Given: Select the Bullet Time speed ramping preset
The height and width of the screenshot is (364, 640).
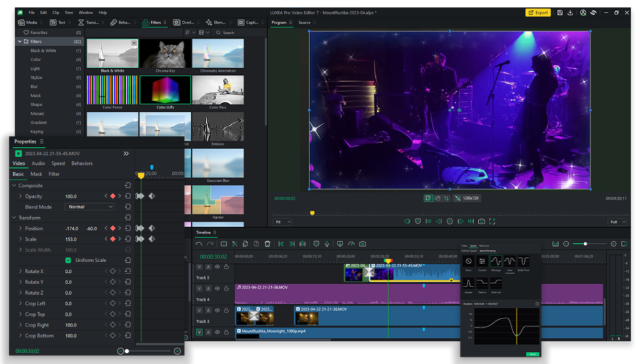Looking at the screenshot, I should coord(524,261).
